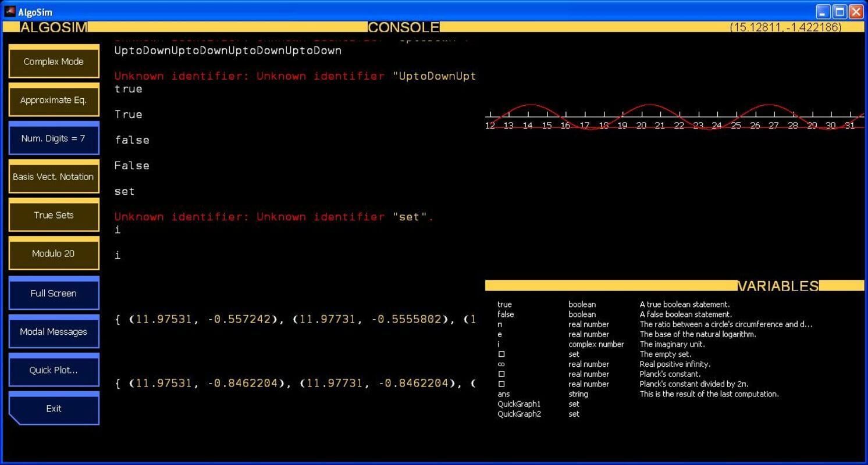Select the 'ans' variable in list
This screenshot has height=465, width=868.
[x=504, y=394]
